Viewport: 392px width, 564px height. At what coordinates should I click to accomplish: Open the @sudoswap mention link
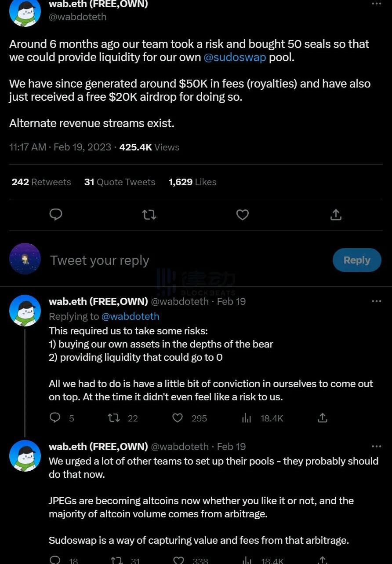pyautogui.click(x=235, y=58)
